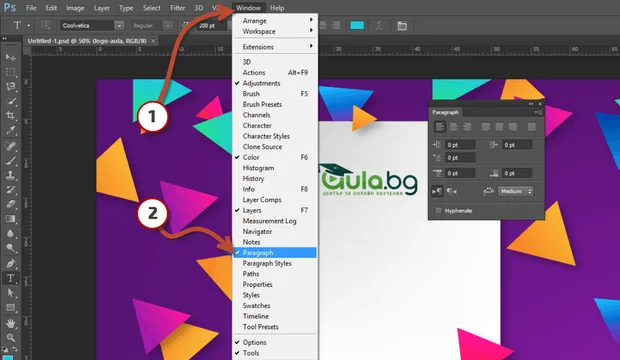Image resolution: width=620 pixels, height=360 pixels.
Task: Click the font size 200 pt field
Action: coord(212,25)
